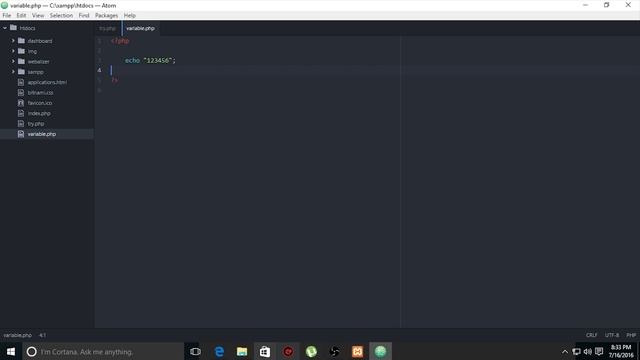Collapse the htdocs root folder
This screenshot has height=360, width=640.
5,28
